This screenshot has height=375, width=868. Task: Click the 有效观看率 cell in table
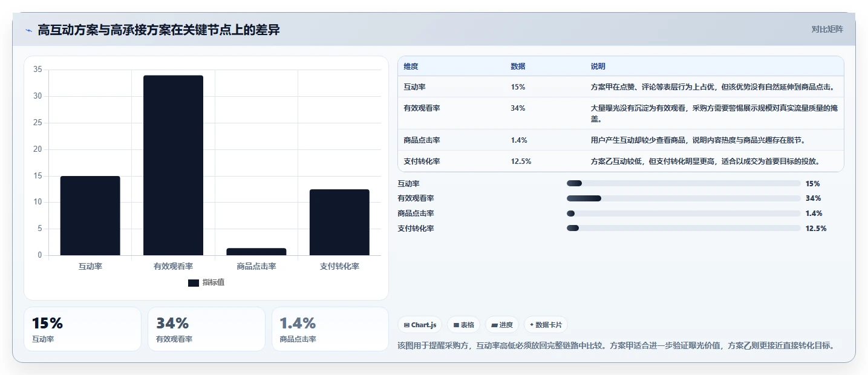(422, 108)
